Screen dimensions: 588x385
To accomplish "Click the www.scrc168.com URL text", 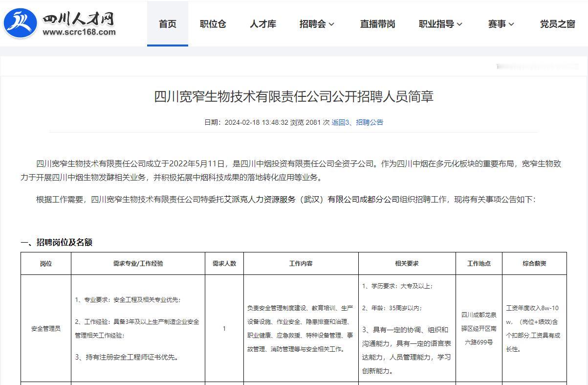I will point(79,32).
